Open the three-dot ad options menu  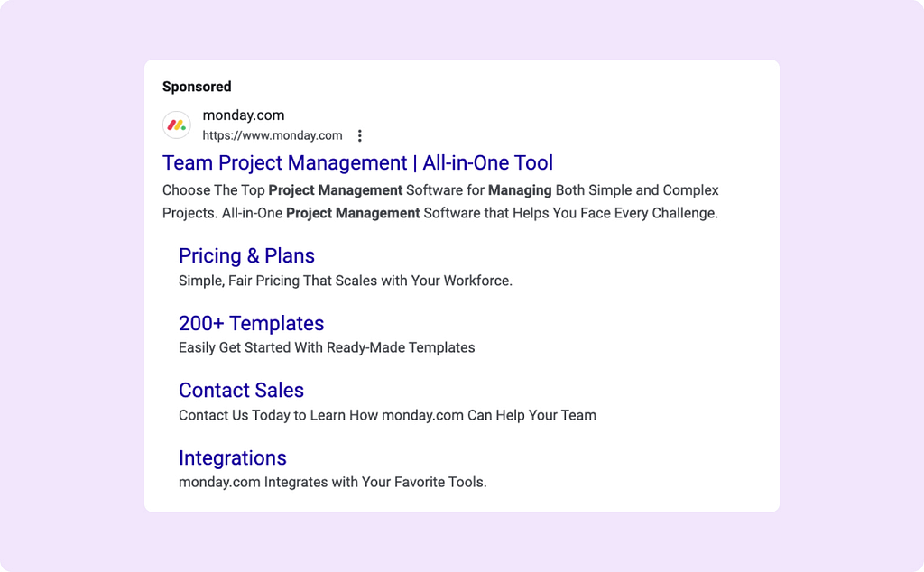pyautogui.click(x=360, y=136)
